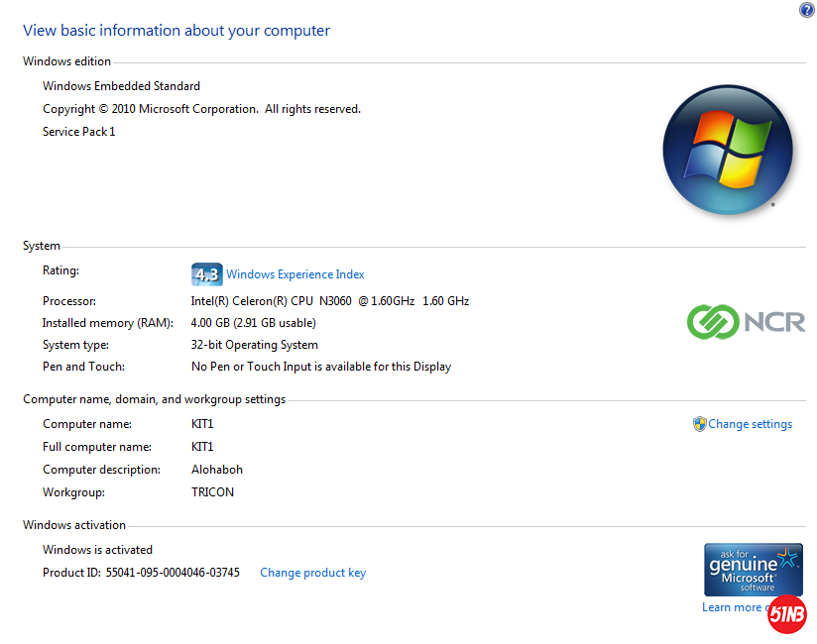Click the shield icon beside Change settings

click(x=699, y=424)
